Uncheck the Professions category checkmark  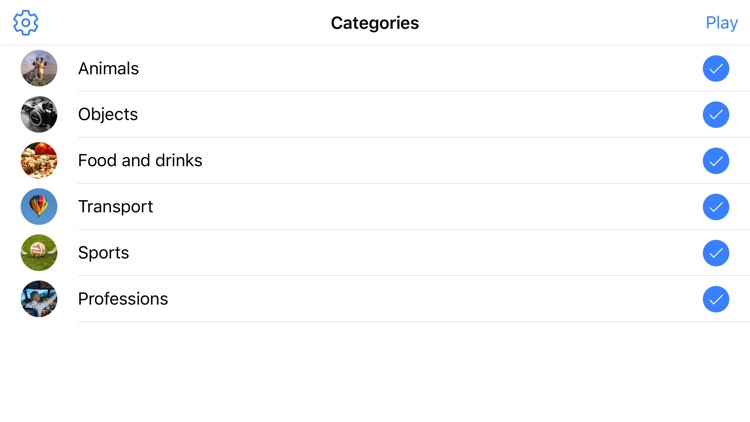coord(715,298)
